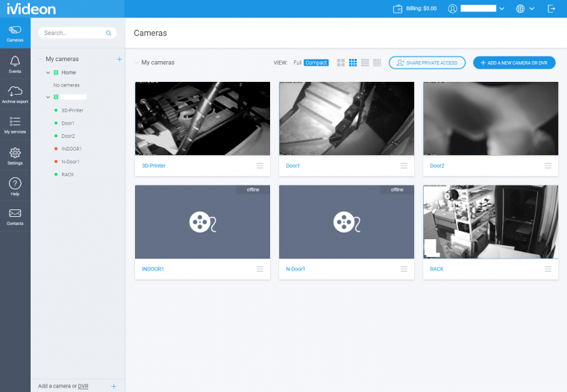Open the offline INDOOR1 thumbnail

(x=202, y=222)
